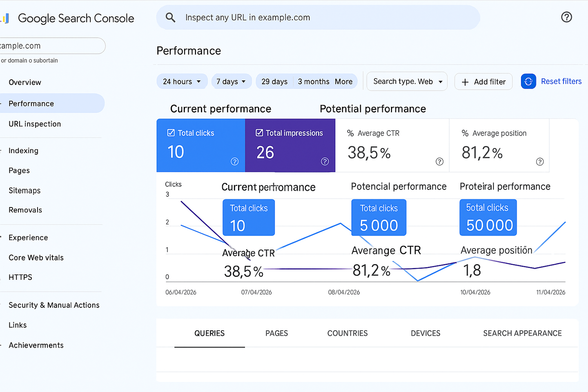Screen dimensions: 588x392
Task: Switch to the DEVICES tab
Action: click(425, 333)
